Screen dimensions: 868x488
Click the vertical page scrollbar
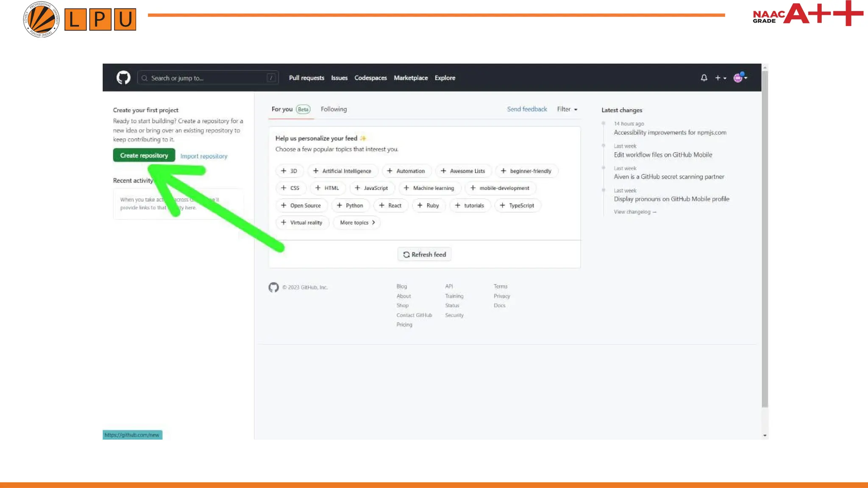tap(765, 237)
